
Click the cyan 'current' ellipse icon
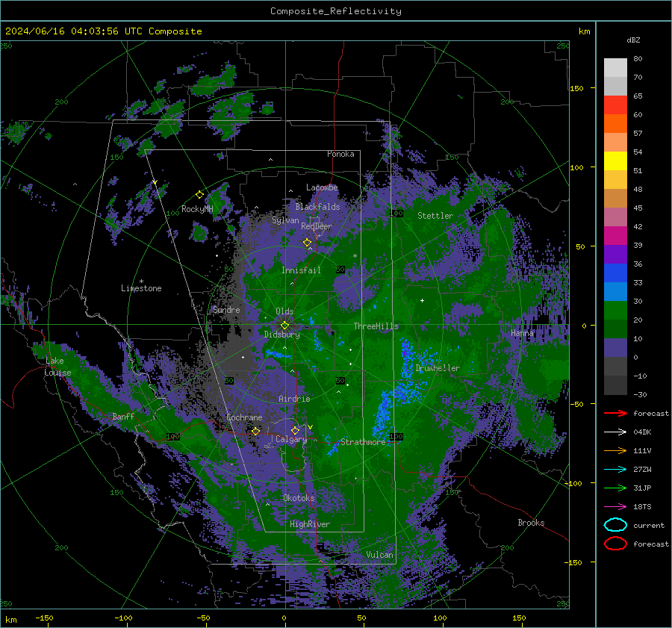(615, 525)
